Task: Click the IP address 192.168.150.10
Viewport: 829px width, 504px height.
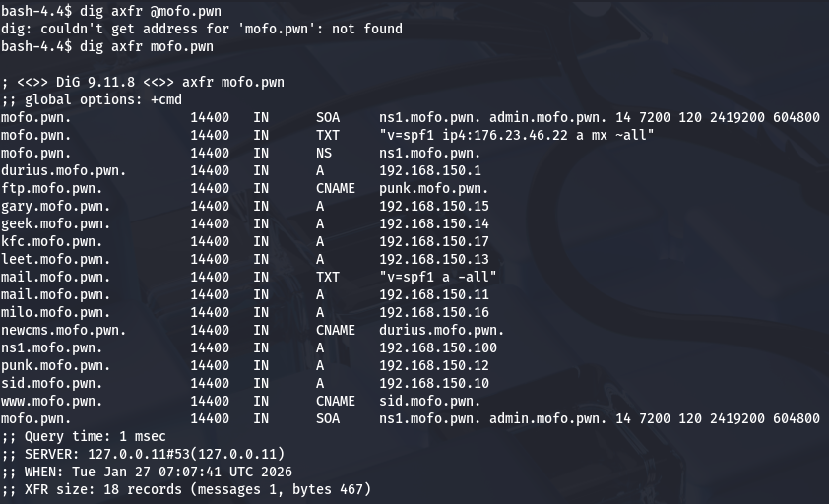Action: click(433, 383)
